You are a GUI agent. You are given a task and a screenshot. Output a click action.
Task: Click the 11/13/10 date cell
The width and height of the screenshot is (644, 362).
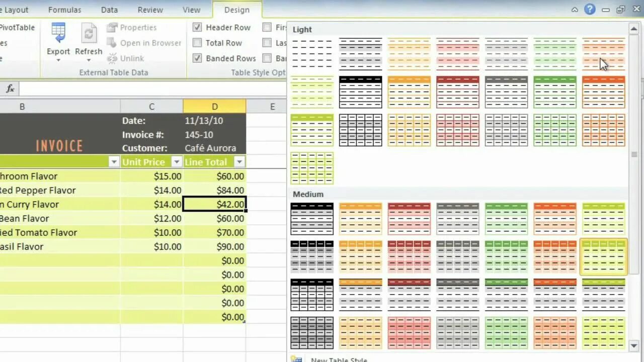[x=215, y=121]
